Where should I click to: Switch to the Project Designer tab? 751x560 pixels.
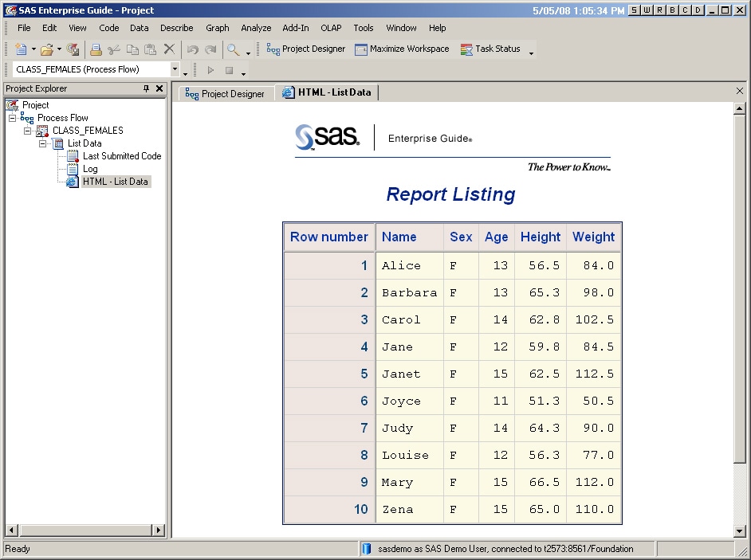click(x=225, y=93)
